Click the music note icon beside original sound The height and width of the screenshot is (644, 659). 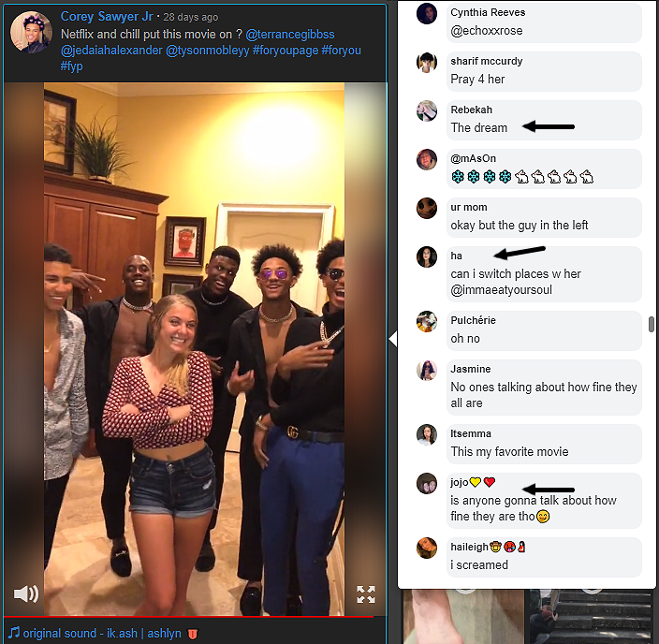point(14,632)
